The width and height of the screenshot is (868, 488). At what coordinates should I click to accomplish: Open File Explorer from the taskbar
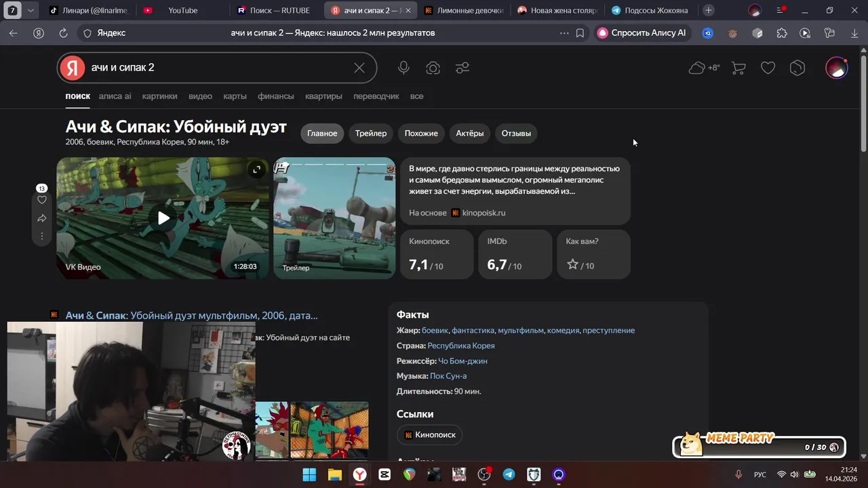[334, 474]
